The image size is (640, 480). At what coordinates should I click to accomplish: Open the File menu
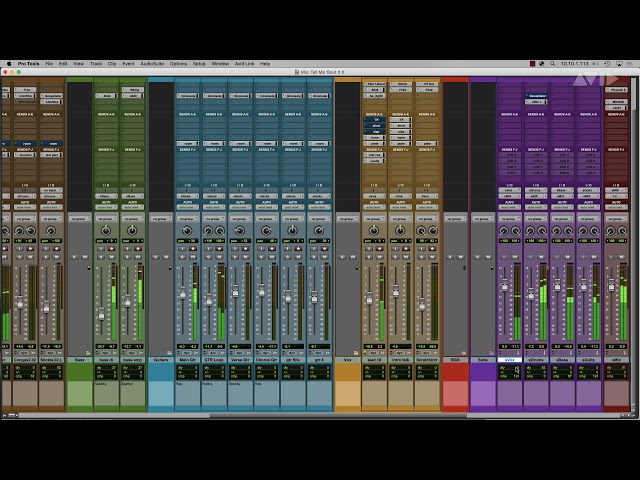[x=49, y=64]
